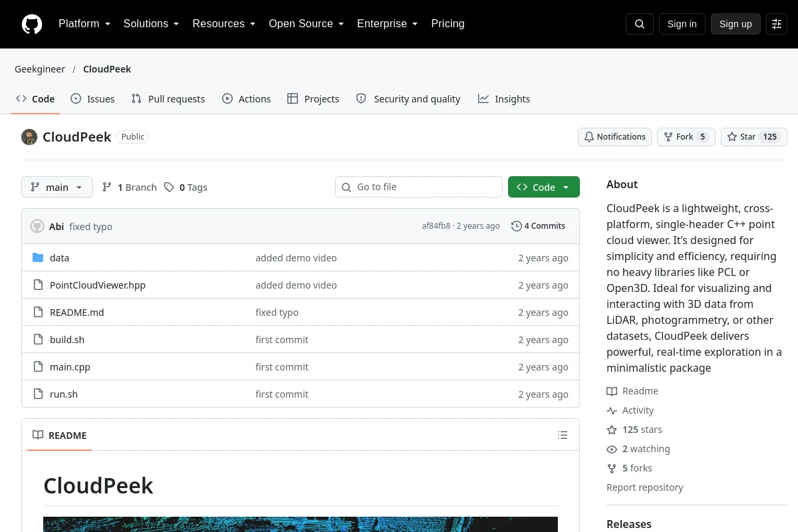This screenshot has height=532, width=798.
Task: Open the README.md file name
Action: pyautogui.click(x=77, y=313)
